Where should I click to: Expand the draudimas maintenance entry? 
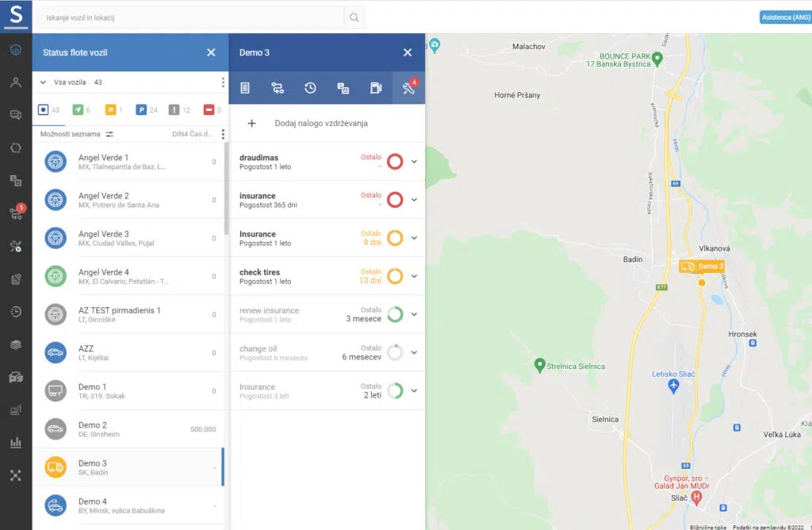click(414, 162)
